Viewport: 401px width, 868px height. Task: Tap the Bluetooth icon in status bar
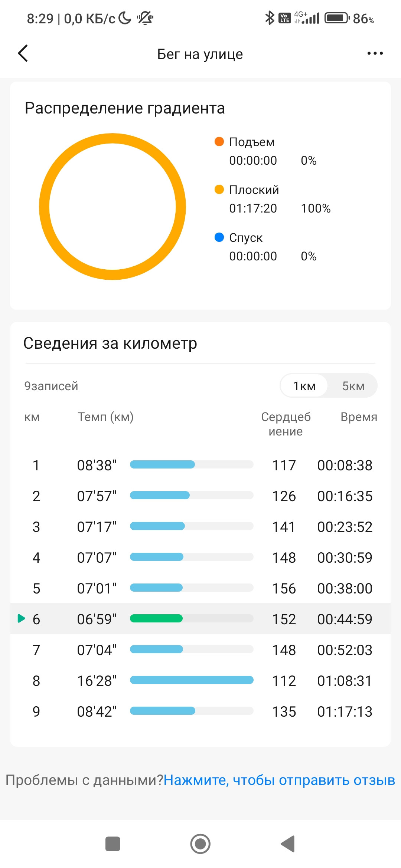tap(270, 18)
